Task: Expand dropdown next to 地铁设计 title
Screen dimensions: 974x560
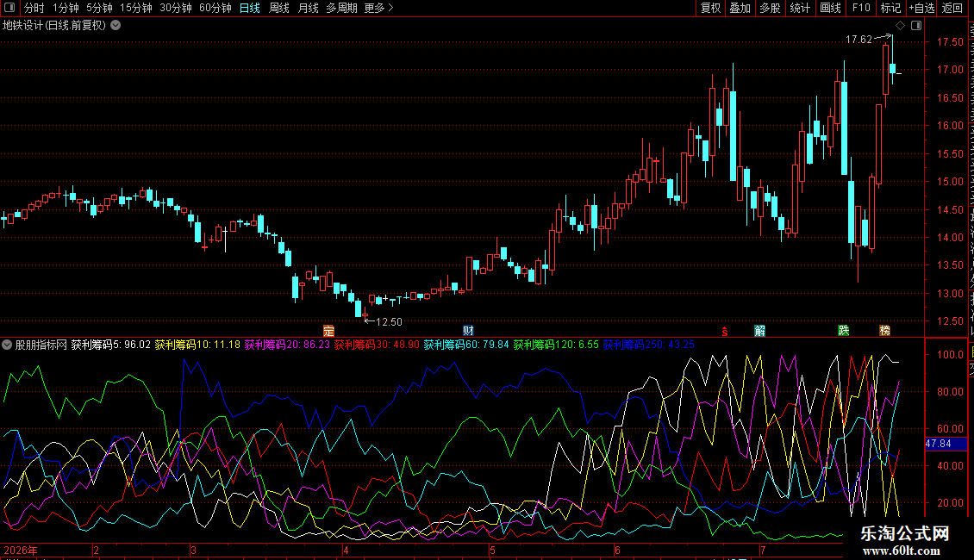Action: click(x=116, y=26)
